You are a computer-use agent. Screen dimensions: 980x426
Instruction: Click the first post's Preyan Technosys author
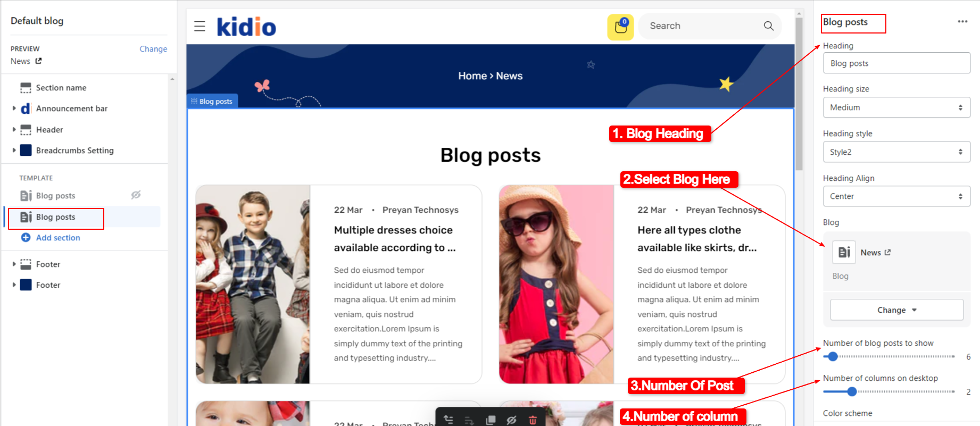(x=420, y=210)
